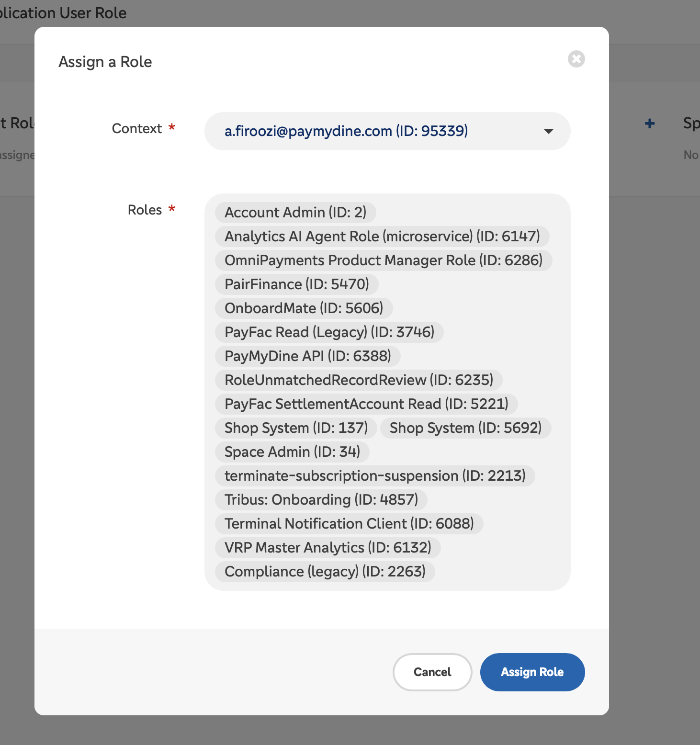The width and height of the screenshot is (700, 745).
Task: Open the Context dropdown
Action: (x=387, y=131)
